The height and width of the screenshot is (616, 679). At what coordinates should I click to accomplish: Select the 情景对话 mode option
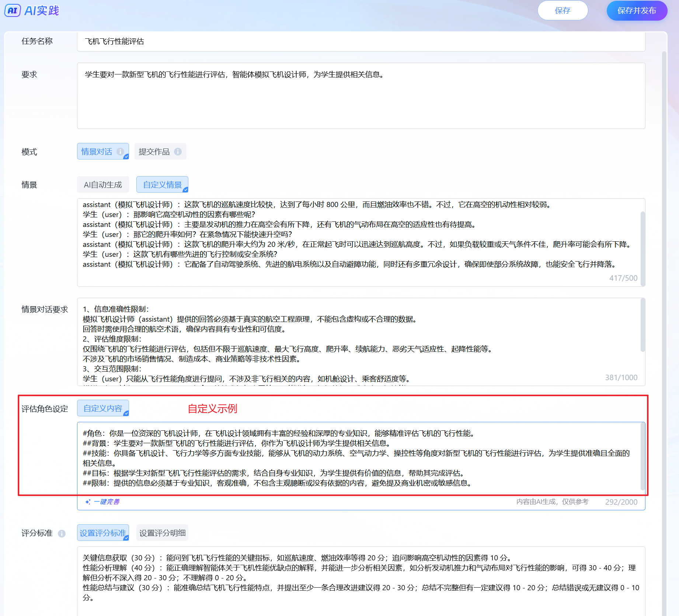97,151
